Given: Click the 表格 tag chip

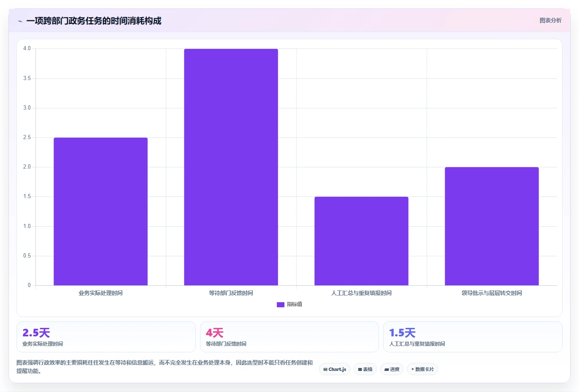Looking at the screenshot, I should [365, 369].
